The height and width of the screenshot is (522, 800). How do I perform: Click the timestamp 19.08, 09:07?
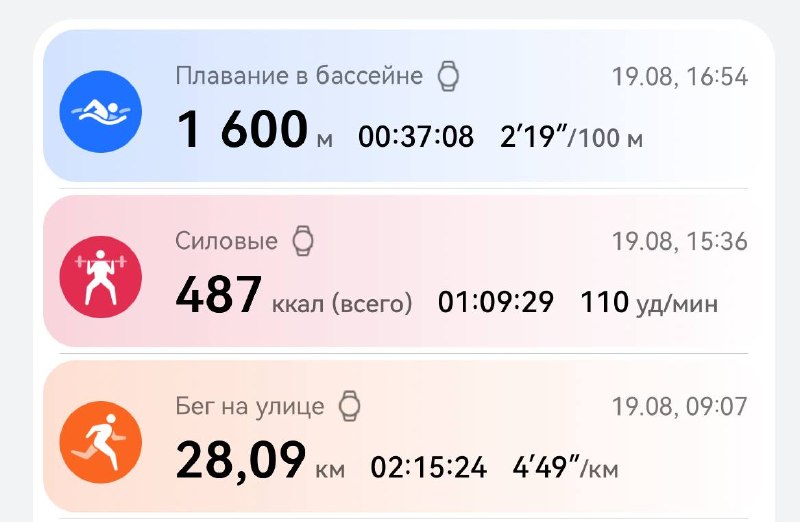(680, 407)
